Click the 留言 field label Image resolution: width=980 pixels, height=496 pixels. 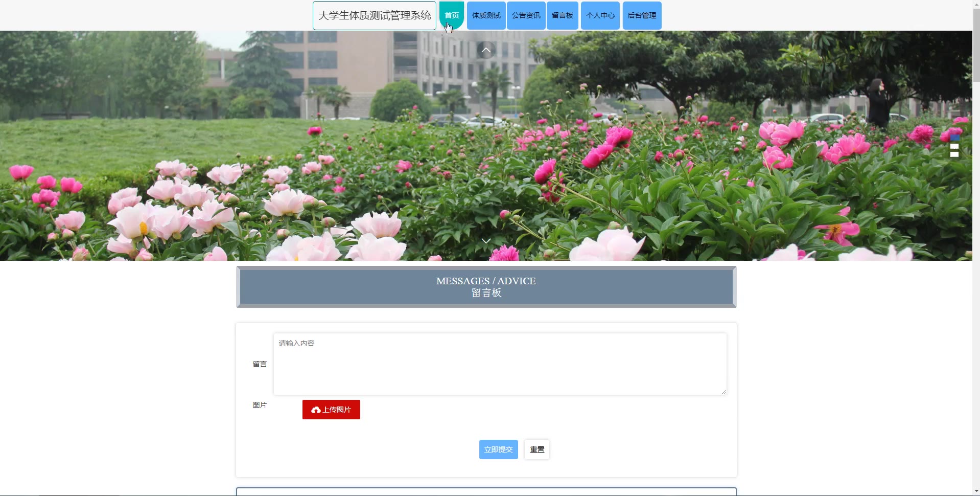pyautogui.click(x=260, y=364)
